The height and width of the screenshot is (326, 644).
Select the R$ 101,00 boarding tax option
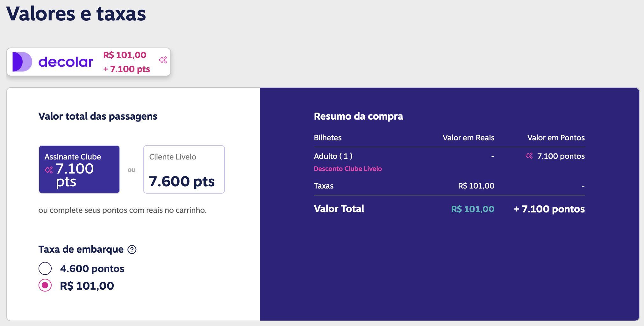[x=45, y=285]
